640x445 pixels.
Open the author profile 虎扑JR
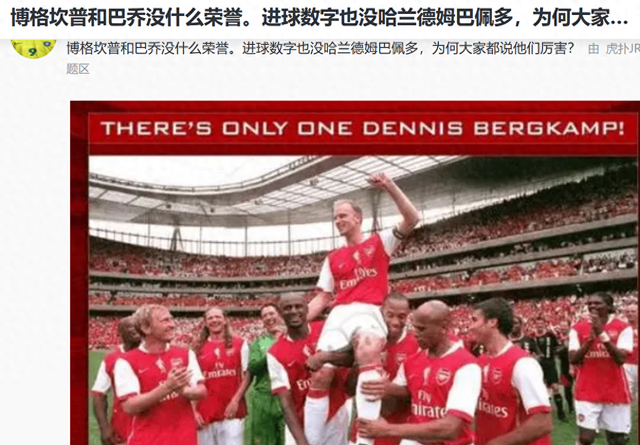(x=622, y=49)
